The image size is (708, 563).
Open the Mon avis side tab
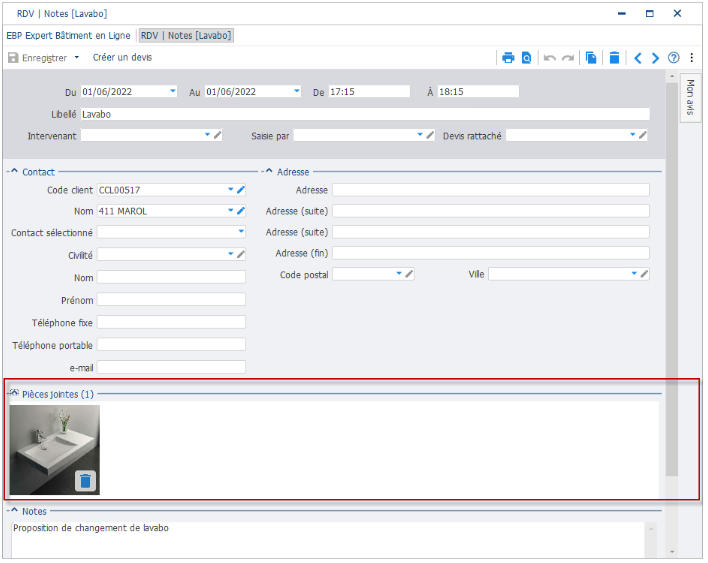click(x=690, y=97)
